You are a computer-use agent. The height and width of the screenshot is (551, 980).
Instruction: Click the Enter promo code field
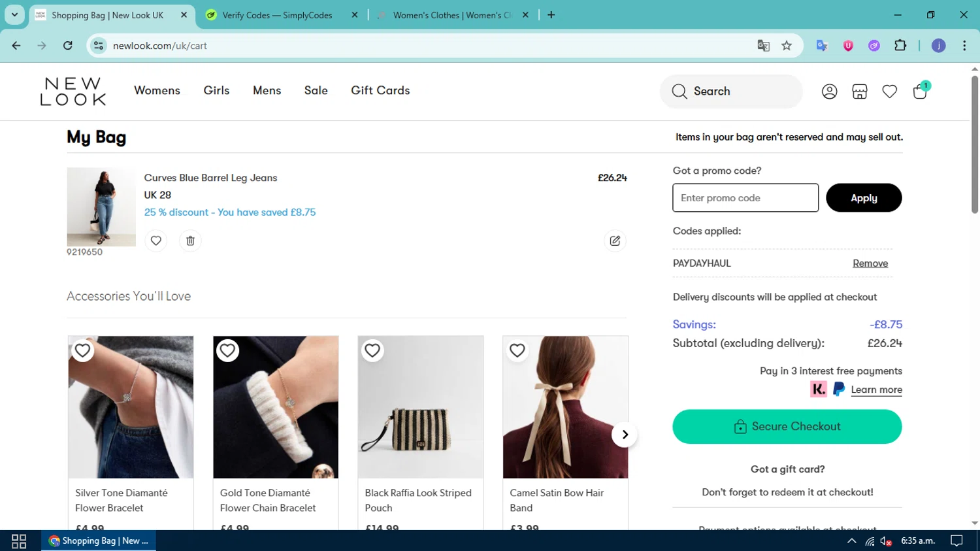coord(745,198)
